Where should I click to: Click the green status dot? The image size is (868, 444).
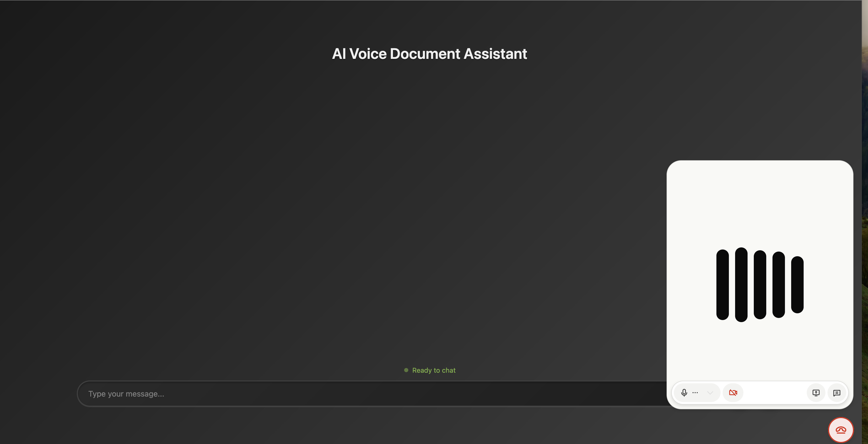point(406,370)
